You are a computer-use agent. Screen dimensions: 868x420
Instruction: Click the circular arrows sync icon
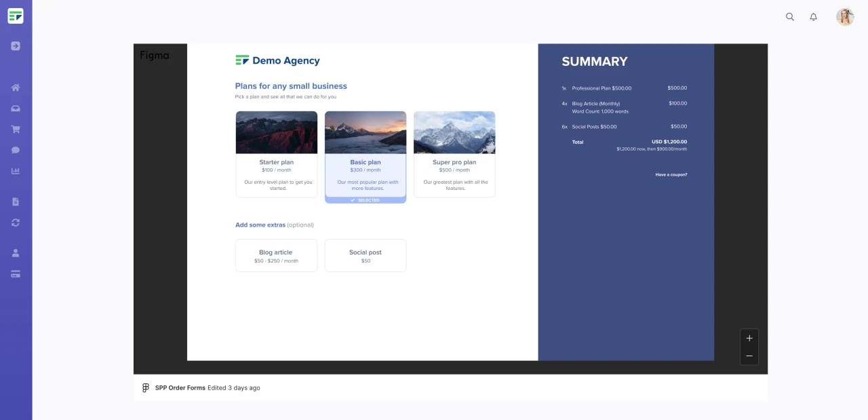point(16,223)
